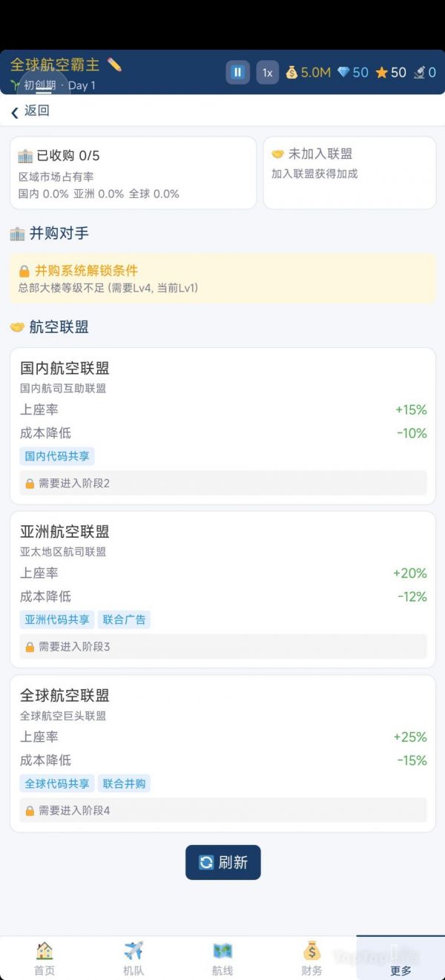Toggle the 国内代码共享 tag
Image resolution: width=445 pixels, height=980 pixels.
(x=55, y=456)
